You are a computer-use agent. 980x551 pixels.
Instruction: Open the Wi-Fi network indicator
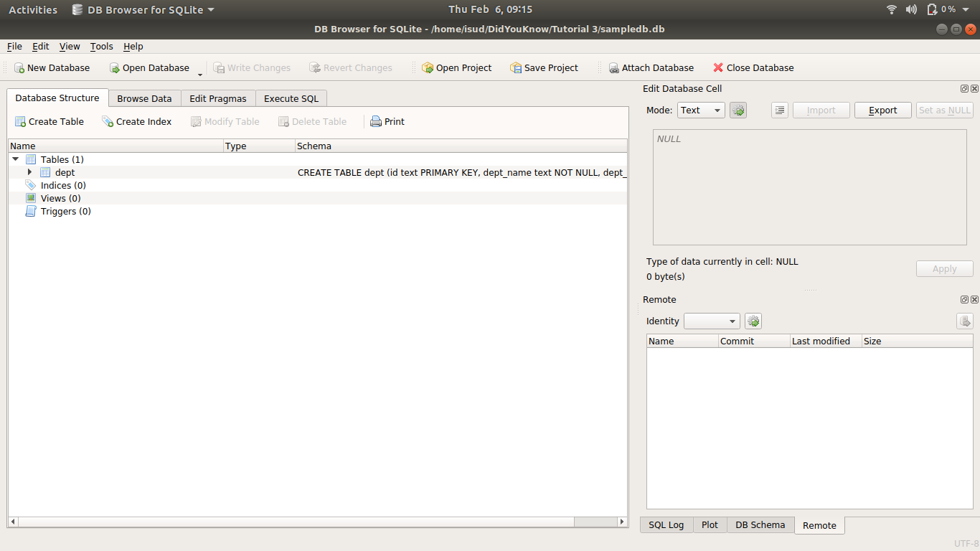pyautogui.click(x=892, y=9)
